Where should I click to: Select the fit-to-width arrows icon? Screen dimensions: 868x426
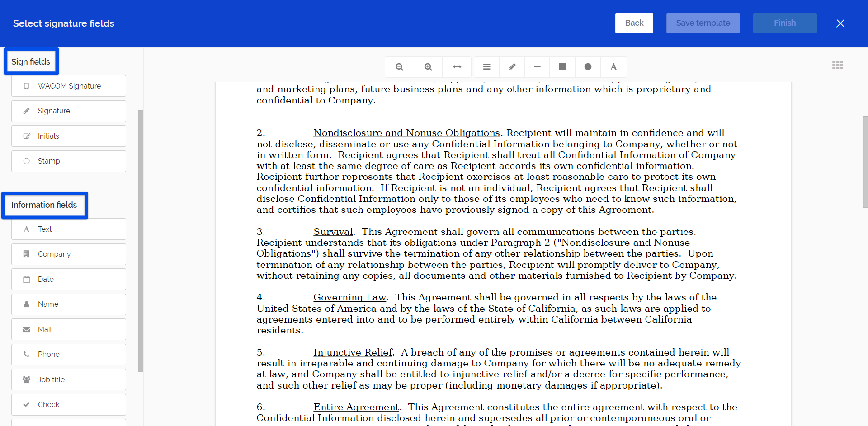[457, 67]
